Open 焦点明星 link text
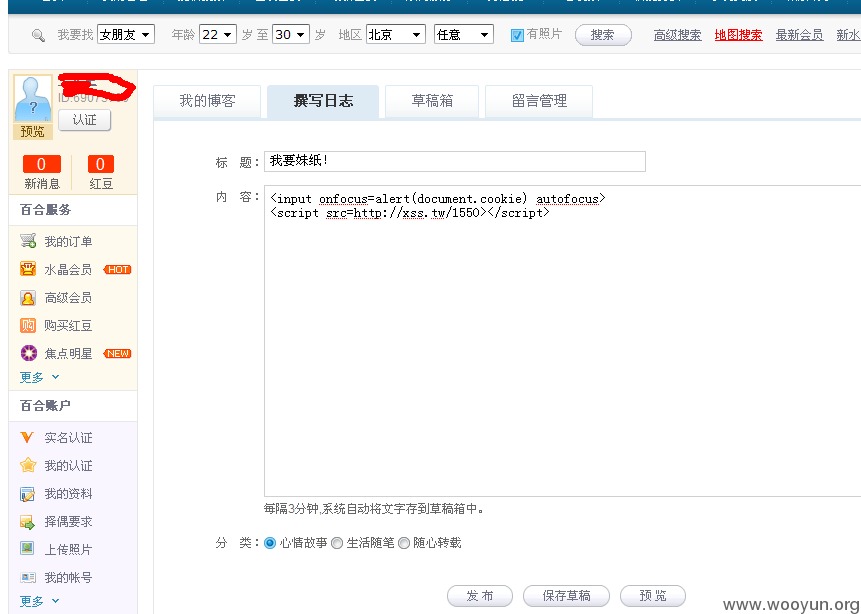 68,354
